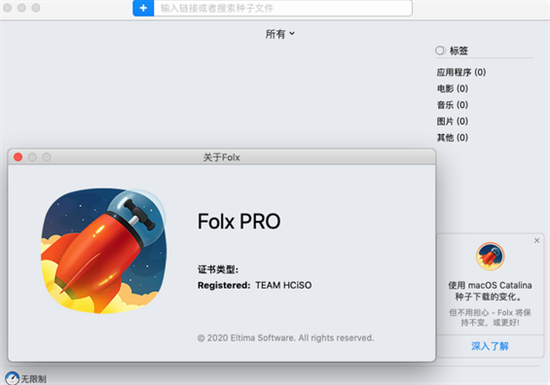Click the Registered TEAM HCiSO text

pyautogui.click(x=254, y=285)
